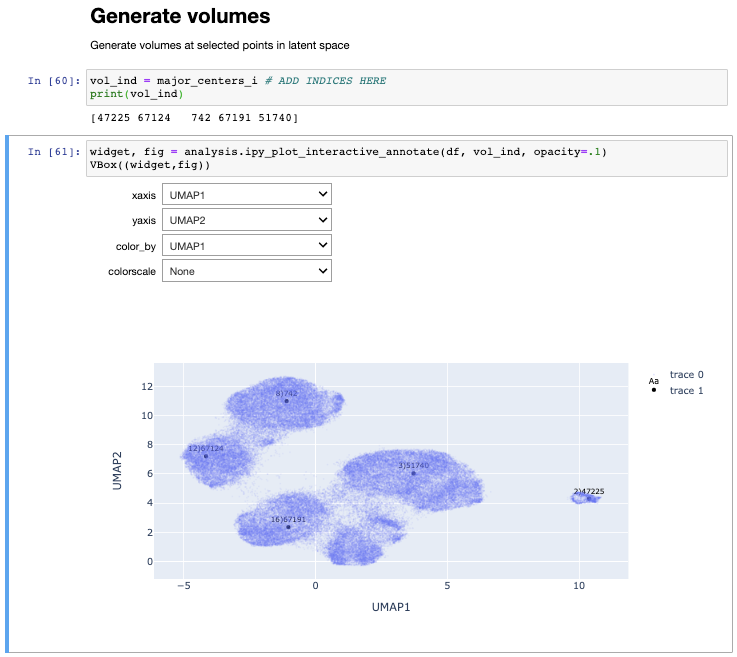
Task: Select the 12)67124 annotated point
Action: tap(206, 456)
